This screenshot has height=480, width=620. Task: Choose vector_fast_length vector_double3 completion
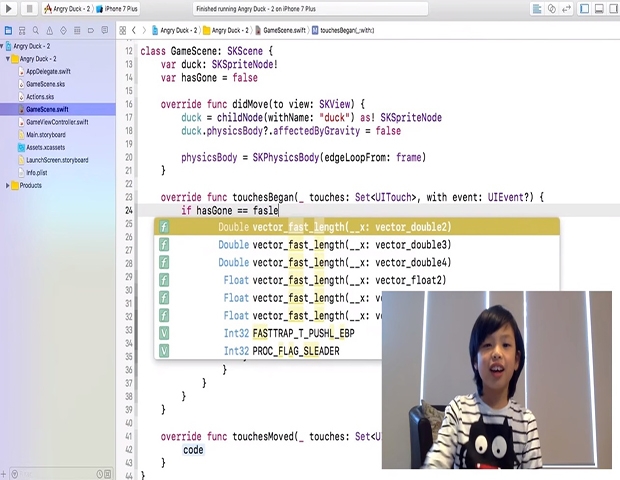tap(357, 245)
